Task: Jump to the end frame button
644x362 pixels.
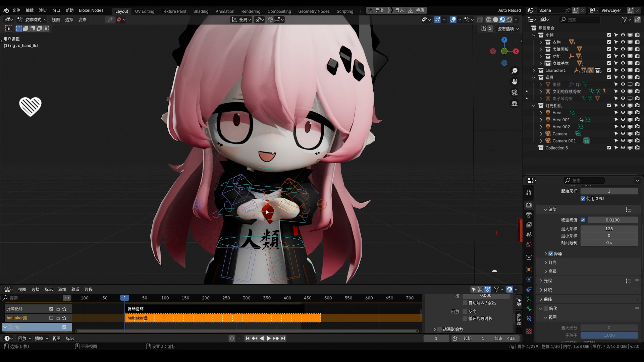Action: click(x=283, y=339)
